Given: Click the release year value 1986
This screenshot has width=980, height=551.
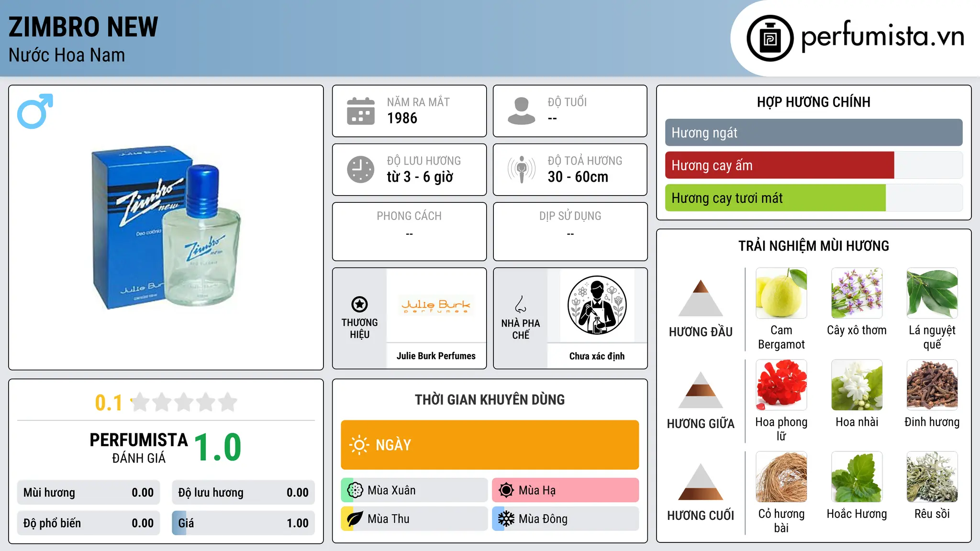Looking at the screenshot, I should pyautogui.click(x=402, y=118).
